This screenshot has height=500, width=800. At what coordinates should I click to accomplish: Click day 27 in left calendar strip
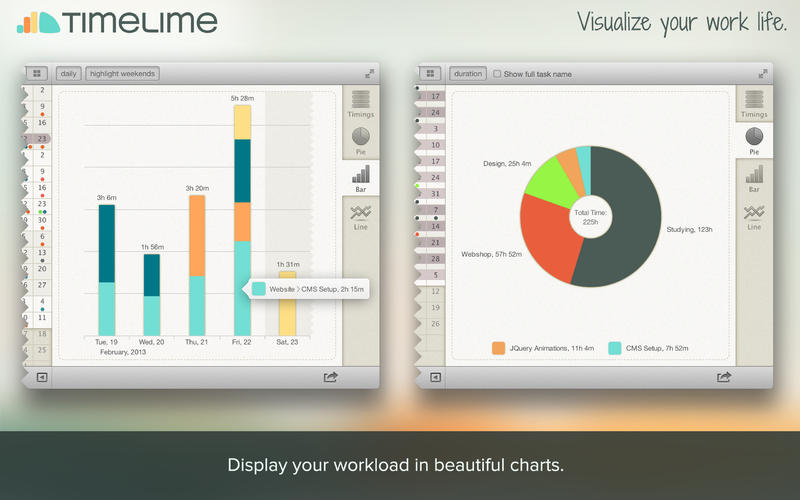coord(42,285)
